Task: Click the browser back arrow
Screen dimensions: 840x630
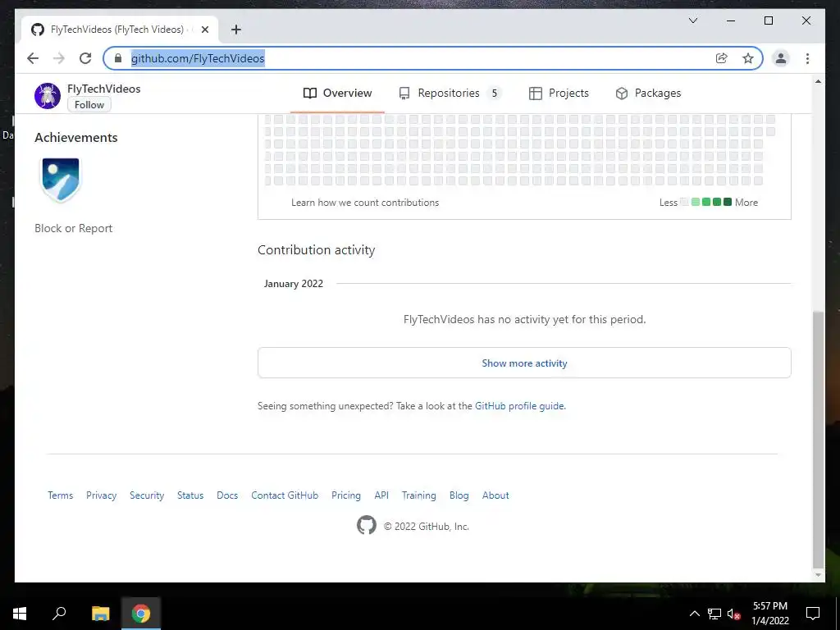Action: click(33, 58)
